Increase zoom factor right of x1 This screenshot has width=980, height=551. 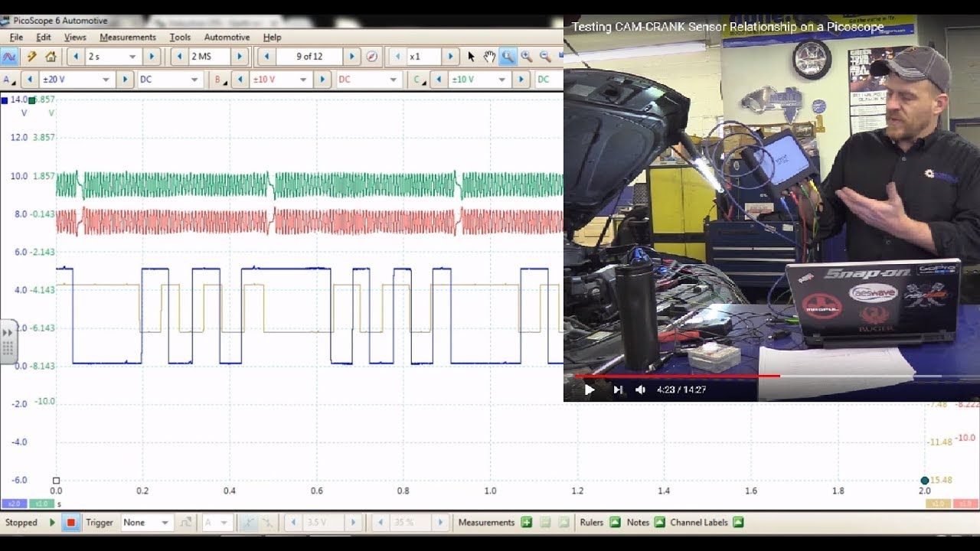coord(451,57)
